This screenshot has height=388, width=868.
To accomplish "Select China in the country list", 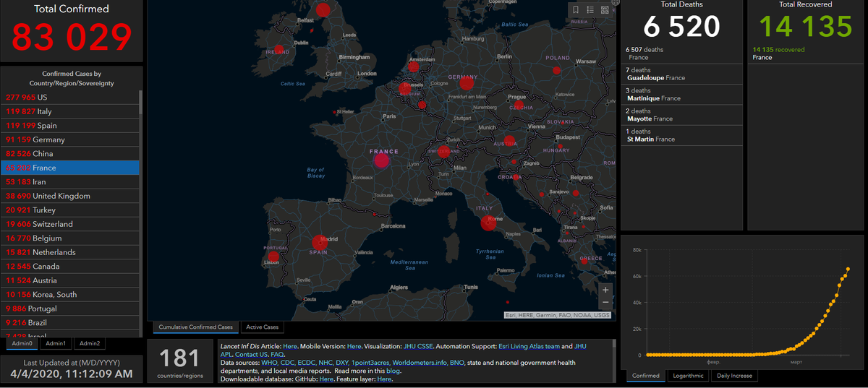I will point(69,154).
